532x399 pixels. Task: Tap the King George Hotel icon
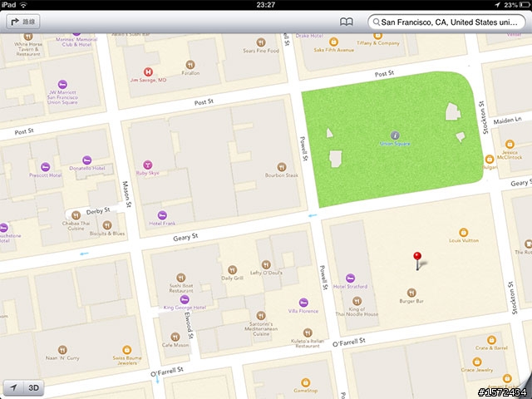pyautogui.click(x=185, y=299)
